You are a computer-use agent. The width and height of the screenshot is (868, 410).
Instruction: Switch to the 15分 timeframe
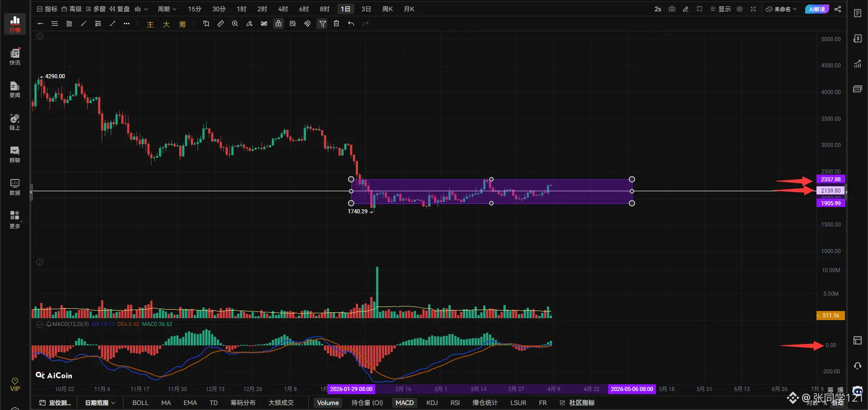click(195, 9)
